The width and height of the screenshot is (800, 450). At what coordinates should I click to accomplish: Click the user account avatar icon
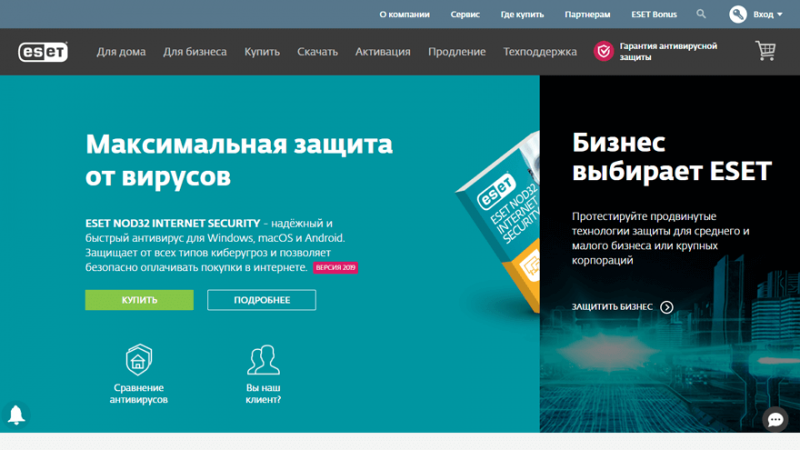click(x=738, y=14)
